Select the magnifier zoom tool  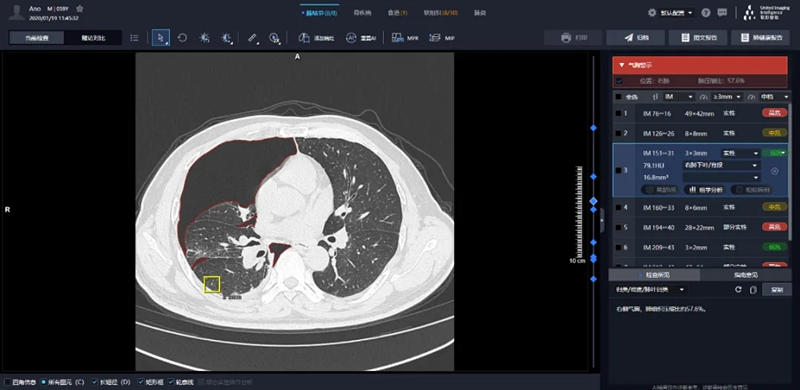pyautogui.click(x=274, y=38)
